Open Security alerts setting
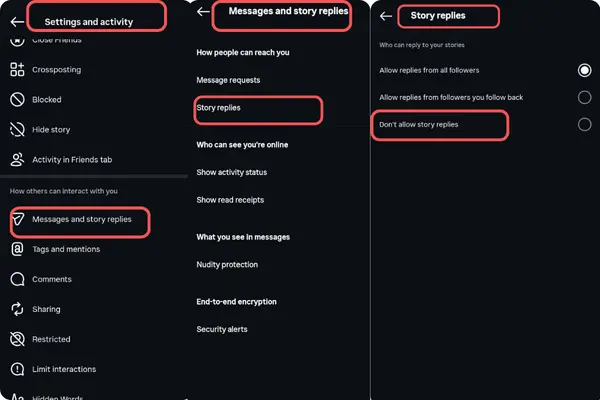This screenshot has height=400, width=600. coord(222,329)
